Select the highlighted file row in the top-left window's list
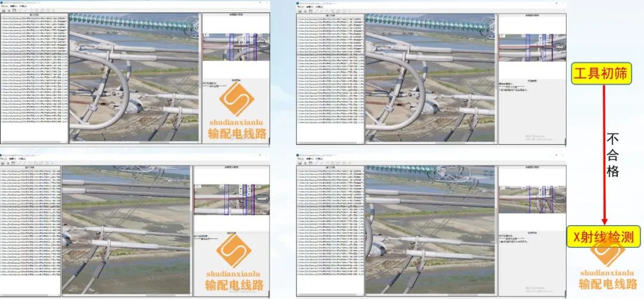The image size is (644, 299). 34,54
